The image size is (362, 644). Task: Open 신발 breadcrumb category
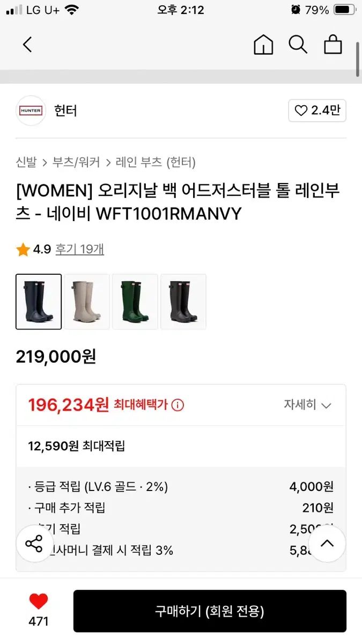click(26, 162)
